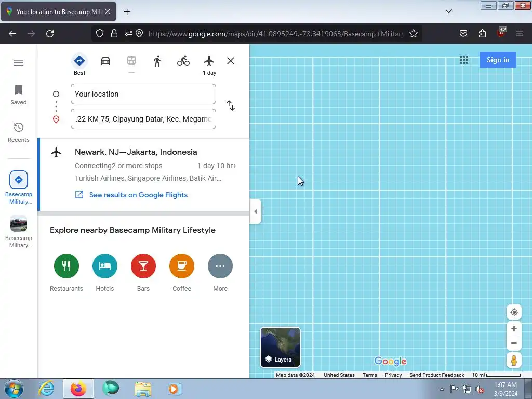Open the Layers map type switcher
The width and height of the screenshot is (532, 399).
pyautogui.click(x=280, y=347)
